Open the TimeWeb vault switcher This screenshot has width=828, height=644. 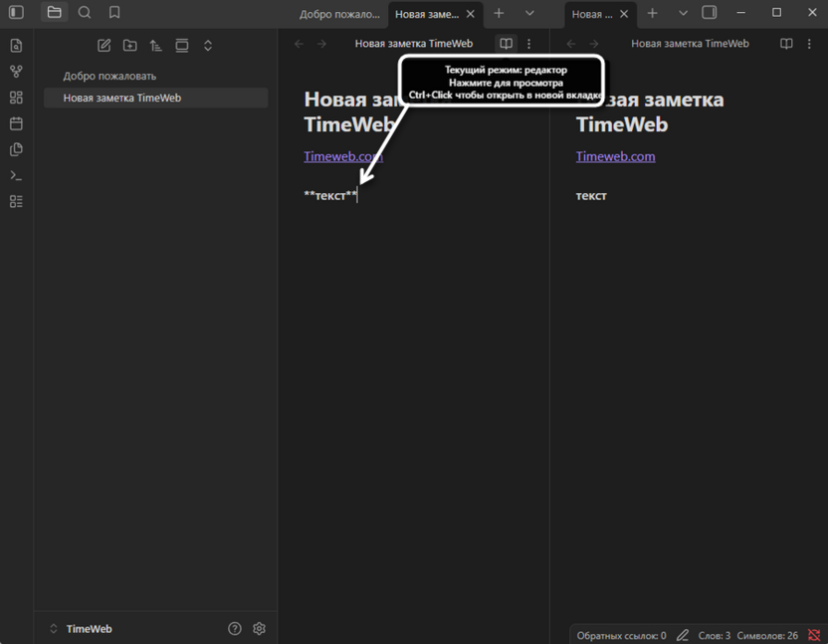(x=81, y=629)
